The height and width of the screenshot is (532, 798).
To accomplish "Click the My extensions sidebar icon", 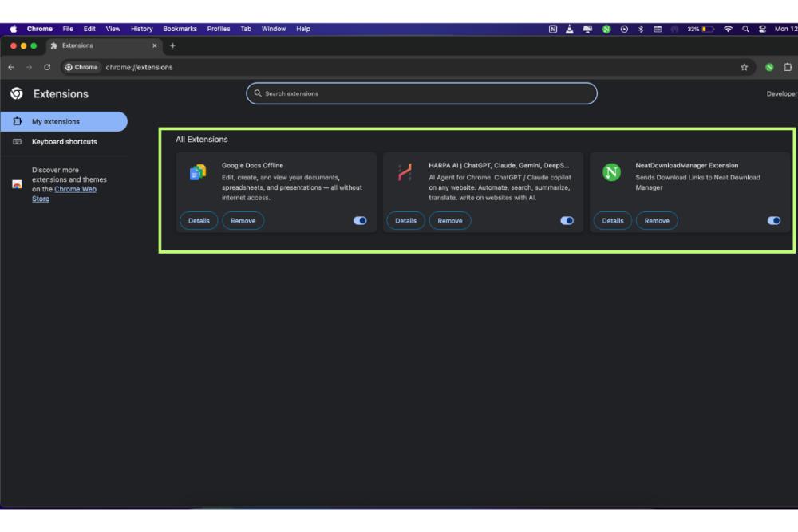I will pos(17,121).
